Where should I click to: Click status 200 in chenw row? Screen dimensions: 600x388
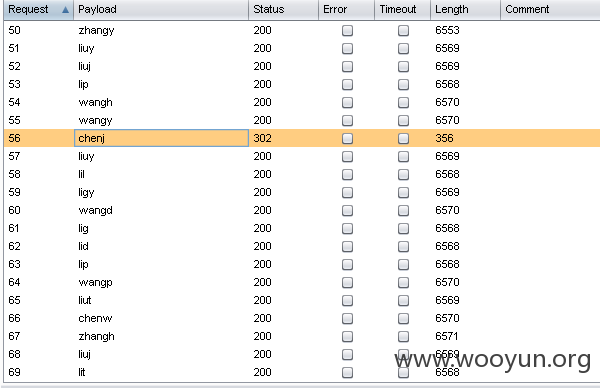pyautogui.click(x=262, y=318)
